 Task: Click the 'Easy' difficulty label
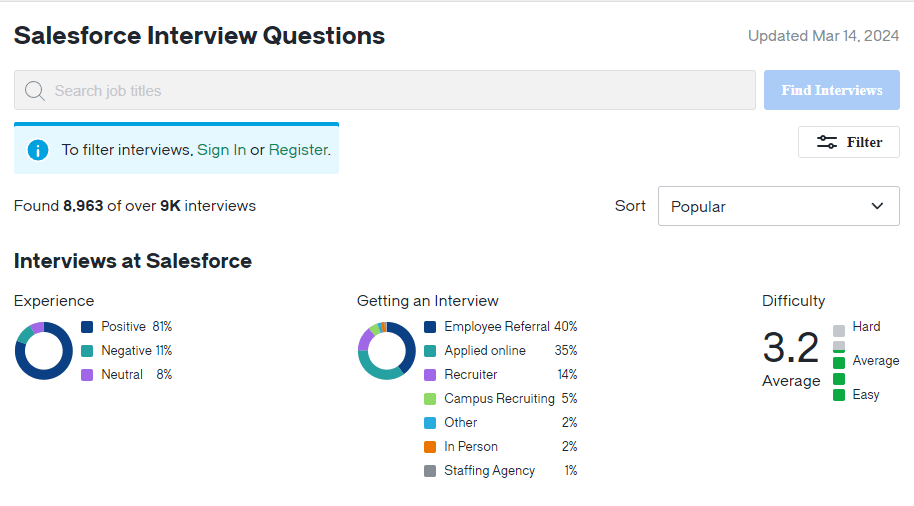[x=866, y=395]
